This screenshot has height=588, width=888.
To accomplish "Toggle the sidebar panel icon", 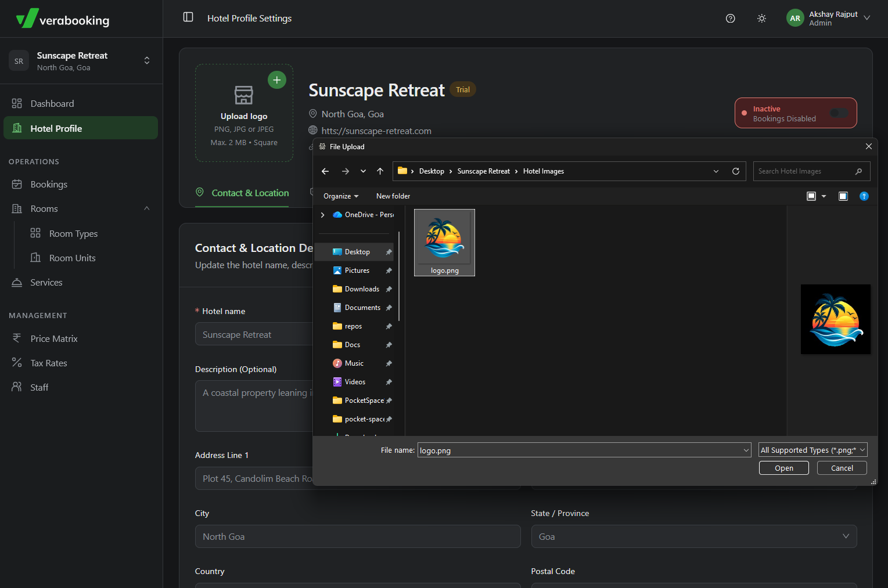I will pyautogui.click(x=188, y=17).
